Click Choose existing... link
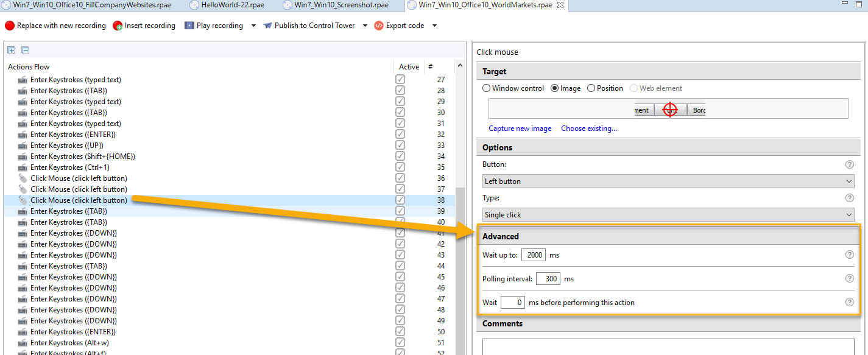 (589, 128)
